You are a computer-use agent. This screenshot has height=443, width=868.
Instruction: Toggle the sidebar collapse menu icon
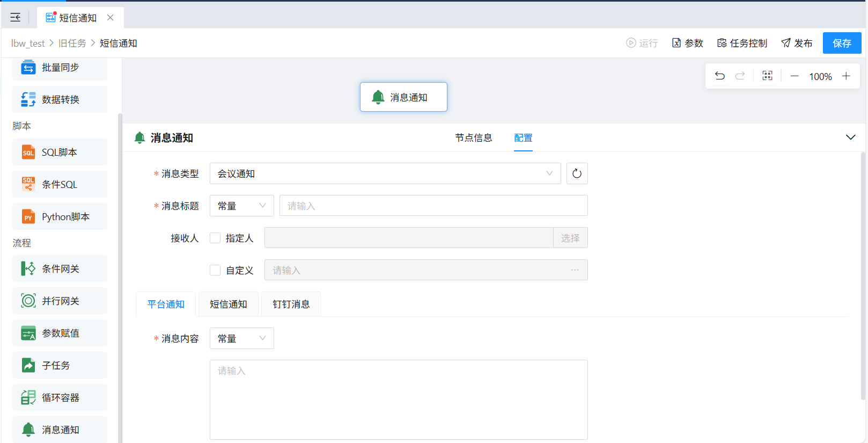coord(16,18)
